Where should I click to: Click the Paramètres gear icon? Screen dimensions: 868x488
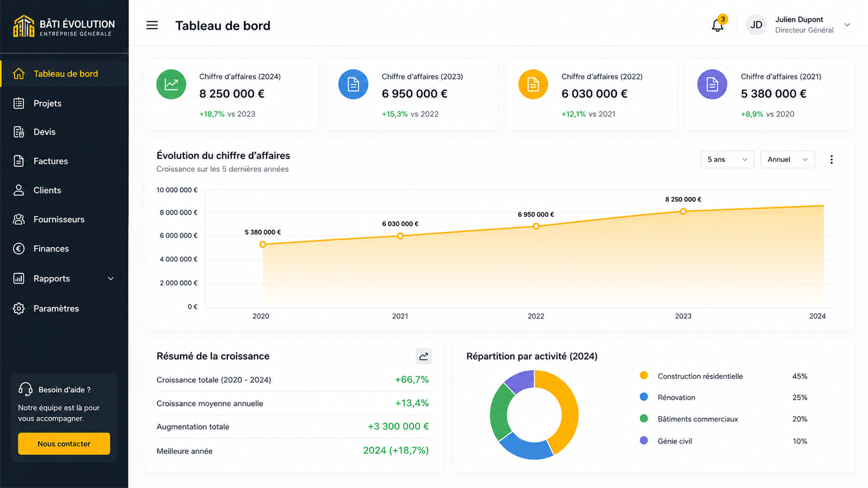[x=19, y=308]
